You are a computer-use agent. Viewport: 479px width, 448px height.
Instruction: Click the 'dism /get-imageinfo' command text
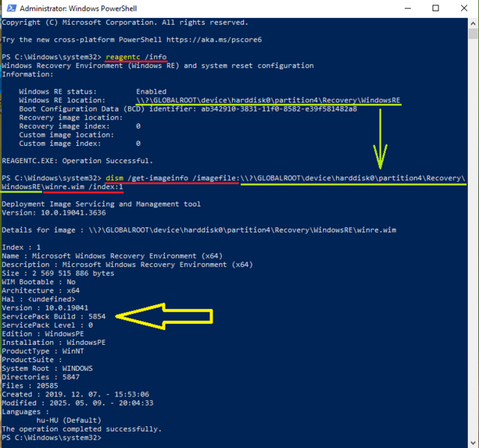pyautogui.click(x=147, y=178)
